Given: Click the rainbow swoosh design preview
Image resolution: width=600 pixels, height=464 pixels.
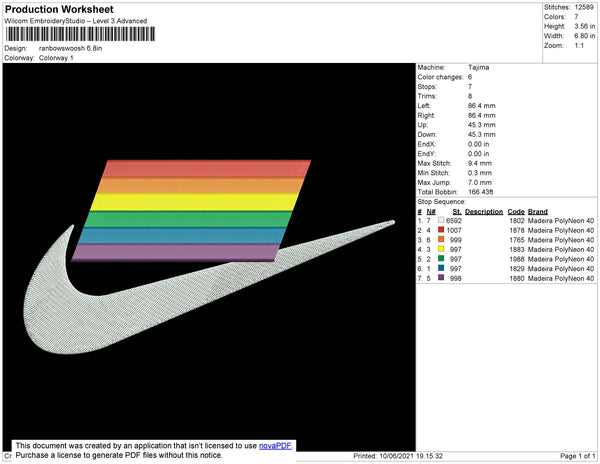Looking at the screenshot, I should [209, 257].
